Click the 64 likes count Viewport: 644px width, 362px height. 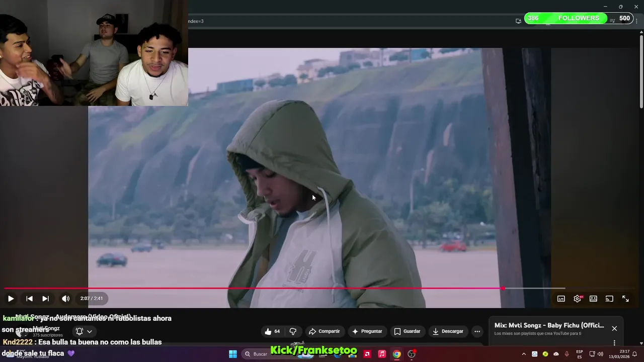[x=277, y=331]
